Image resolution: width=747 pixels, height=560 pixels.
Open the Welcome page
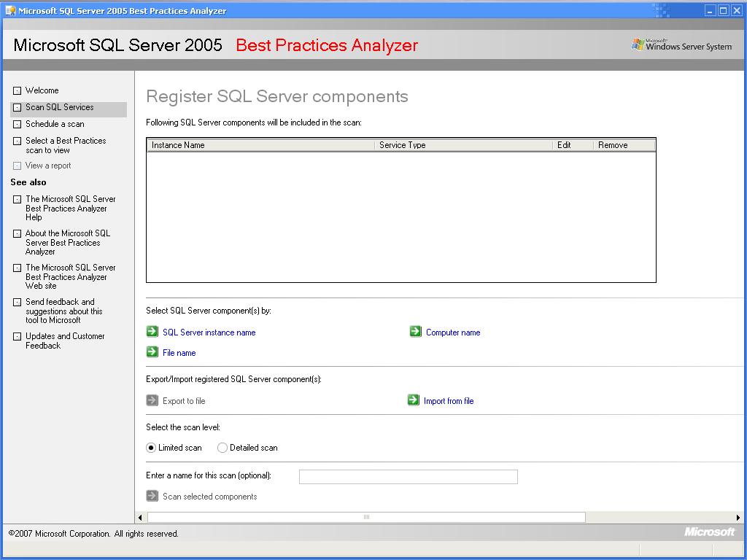pyautogui.click(x=42, y=90)
